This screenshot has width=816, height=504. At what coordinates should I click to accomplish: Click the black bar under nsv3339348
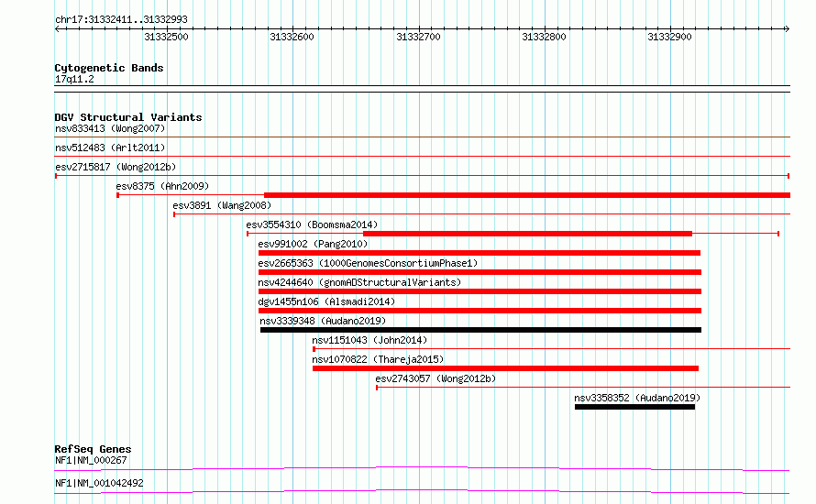pyautogui.click(x=480, y=330)
